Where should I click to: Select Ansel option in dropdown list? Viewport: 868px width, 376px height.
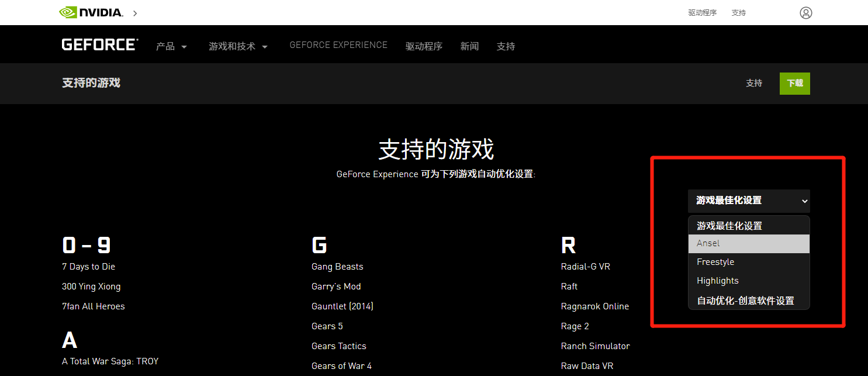tap(749, 243)
